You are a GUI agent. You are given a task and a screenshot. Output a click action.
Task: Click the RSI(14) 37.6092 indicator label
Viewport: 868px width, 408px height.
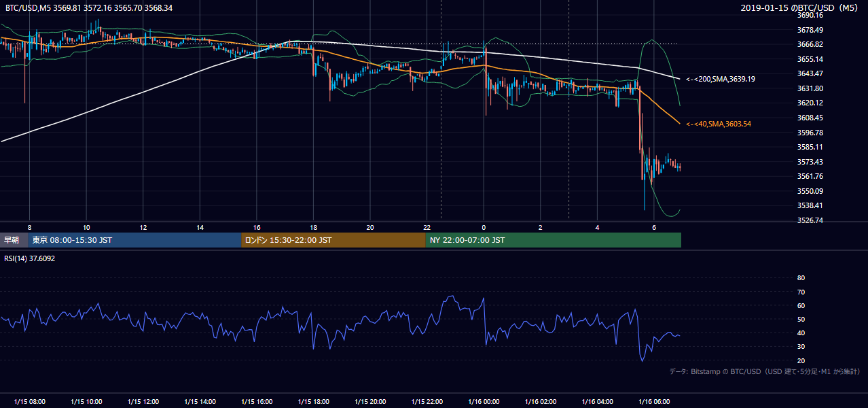pyautogui.click(x=30, y=258)
